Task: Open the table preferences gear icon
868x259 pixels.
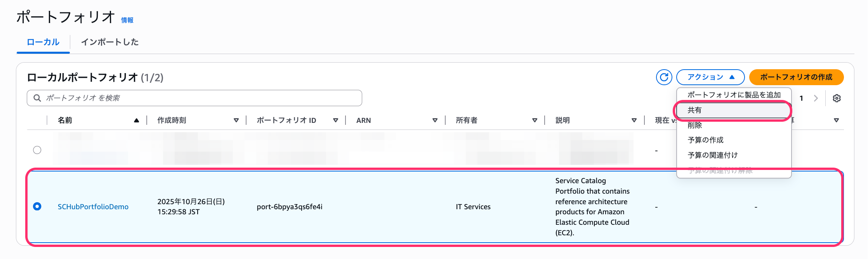Action: pos(837,98)
